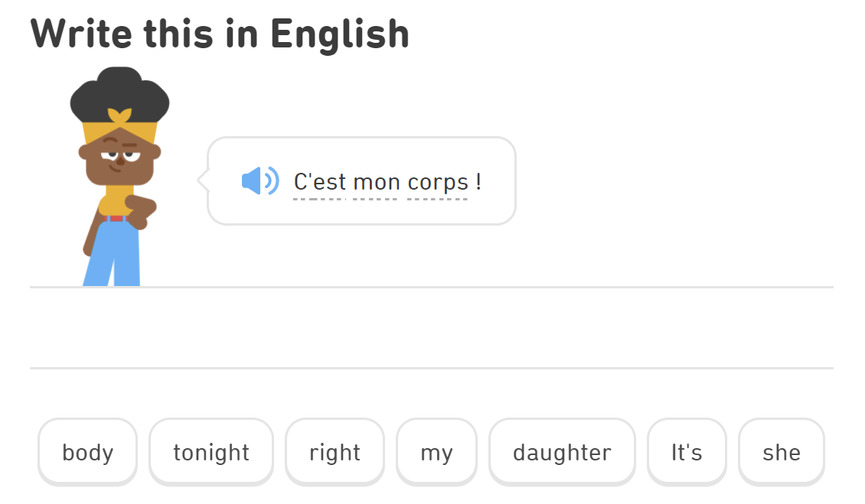The width and height of the screenshot is (865, 504).
Task: Click the dashed underline below the sentence
Action: [379, 199]
